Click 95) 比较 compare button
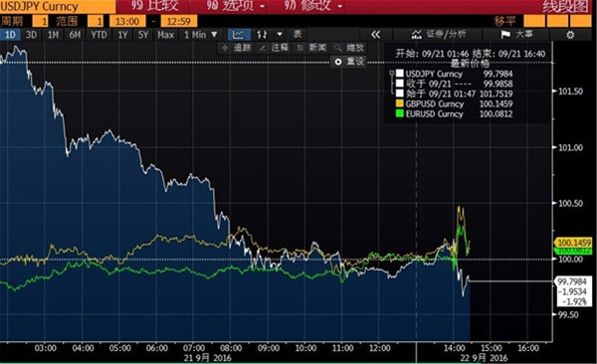Image resolution: width=597 pixels, height=364 pixels. [154, 6]
